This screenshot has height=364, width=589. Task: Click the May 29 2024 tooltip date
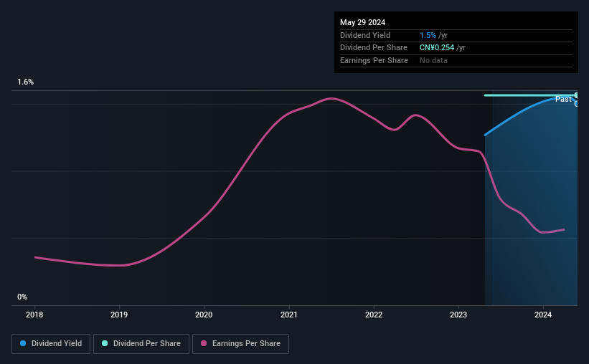(x=362, y=22)
